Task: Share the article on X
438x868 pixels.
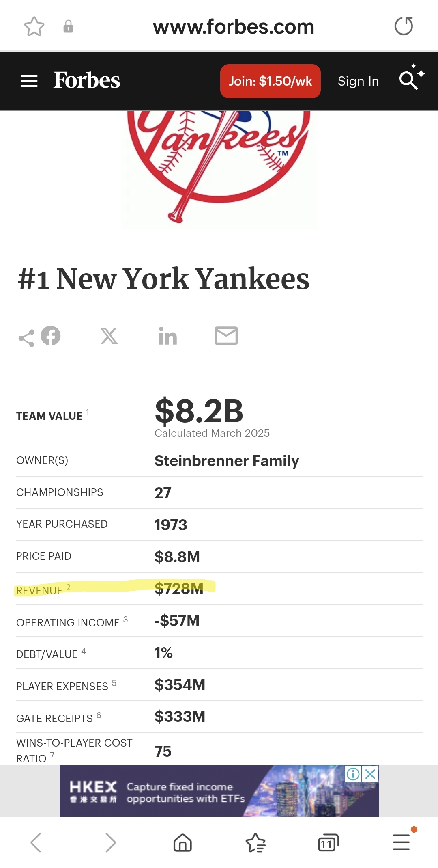Action: tap(109, 336)
